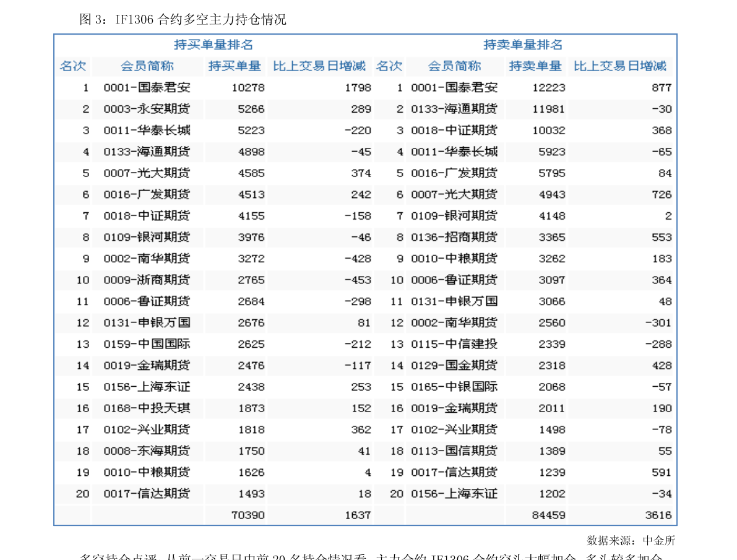Select change value 374
Viewport: 737px width, 560px height.
tap(361, 173)
